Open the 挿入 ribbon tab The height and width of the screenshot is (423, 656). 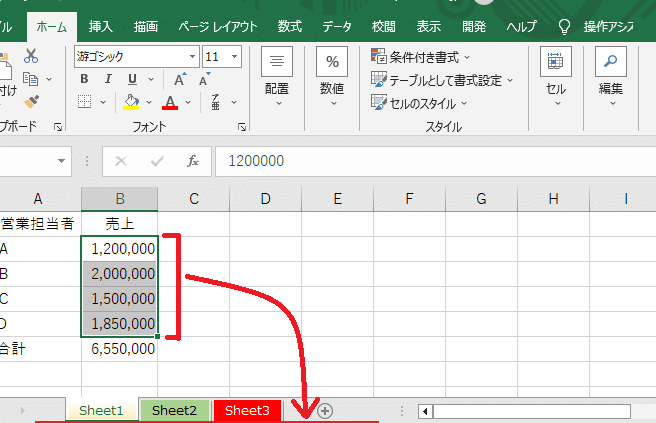click(x=100, y=25)
